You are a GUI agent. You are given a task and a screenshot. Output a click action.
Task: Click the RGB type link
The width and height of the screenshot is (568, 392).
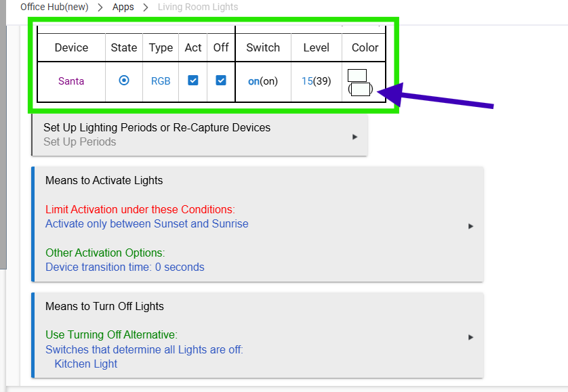[x=161, y=81]
